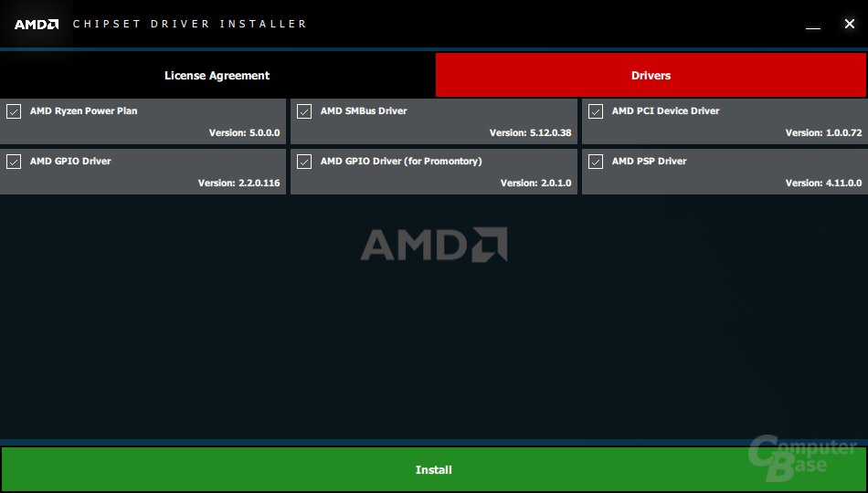Uncheck the AMD GPIO Driver checkbox
Screen dimensions: 868x493
[x=14, y=162]
